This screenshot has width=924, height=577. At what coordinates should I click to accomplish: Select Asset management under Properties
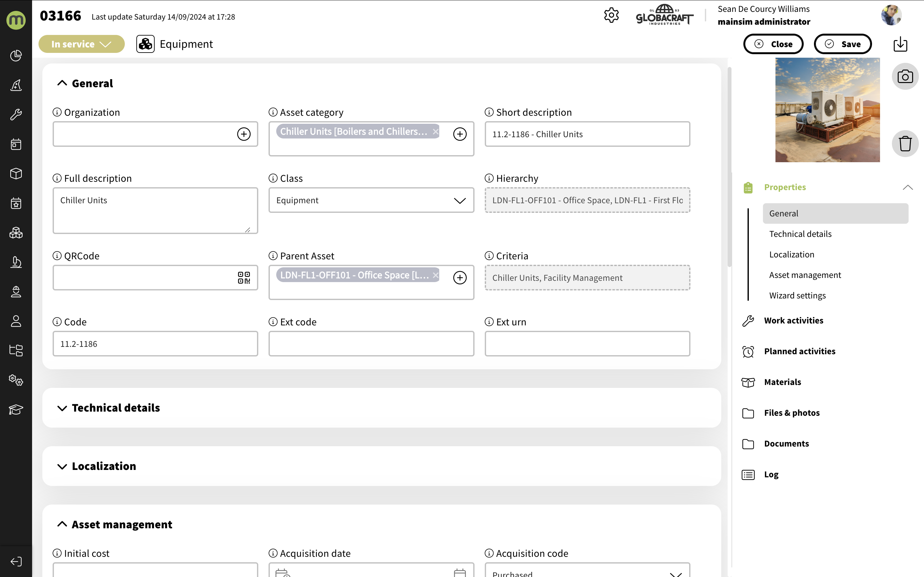[x=805, y=275]
